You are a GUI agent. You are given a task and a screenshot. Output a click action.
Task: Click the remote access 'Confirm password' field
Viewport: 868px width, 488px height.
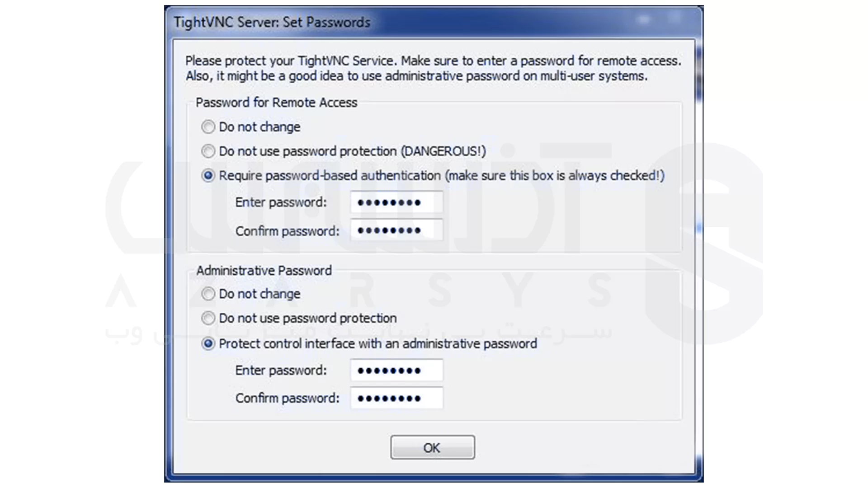396,230
